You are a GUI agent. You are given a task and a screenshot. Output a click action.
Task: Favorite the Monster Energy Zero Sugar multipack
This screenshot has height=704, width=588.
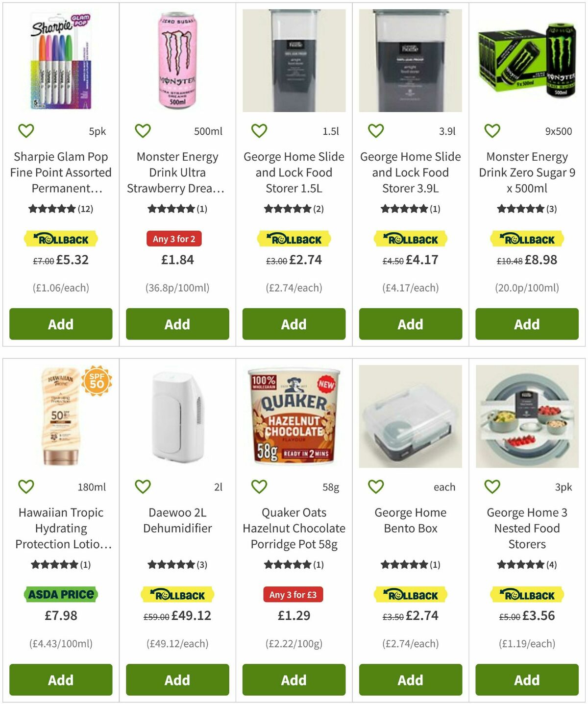click(491, 130)
